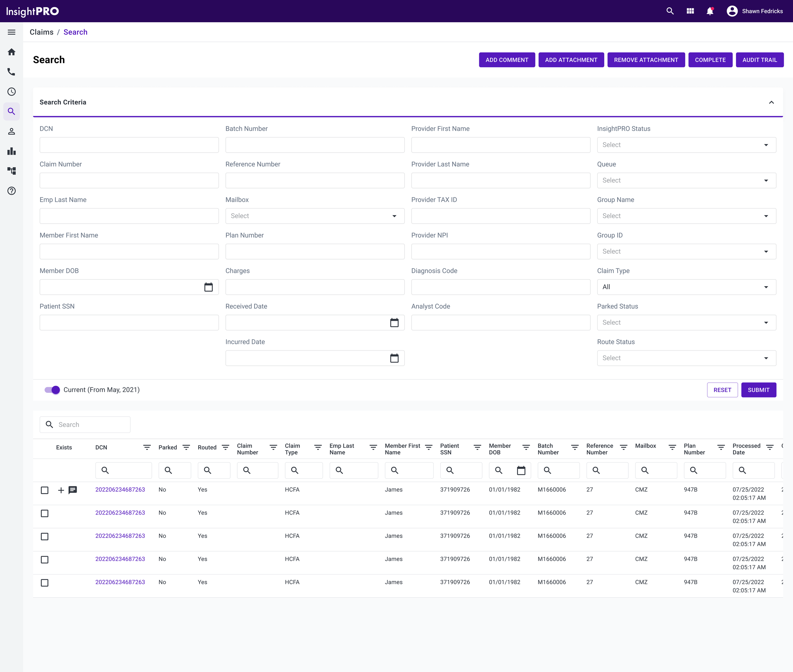The height and width of the screenshot is (672, 793).
Task: Open the apps grid icon
Action: (690, 11)
